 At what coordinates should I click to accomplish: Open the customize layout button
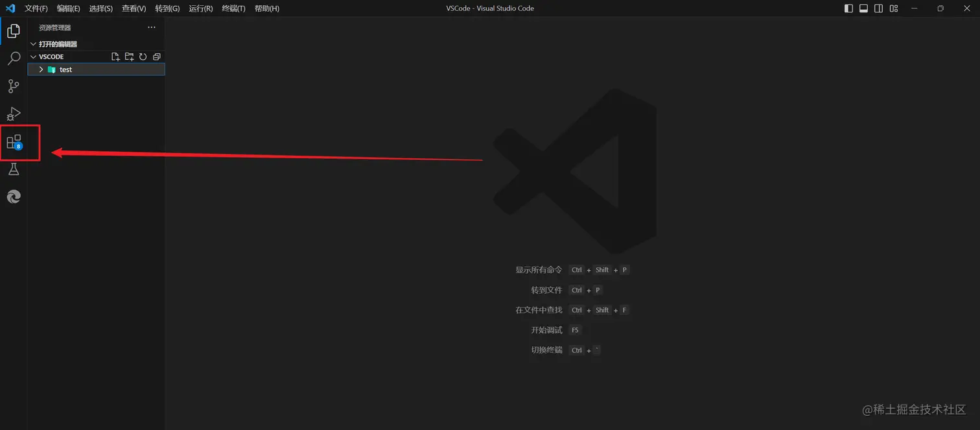(x=894, y=8)
